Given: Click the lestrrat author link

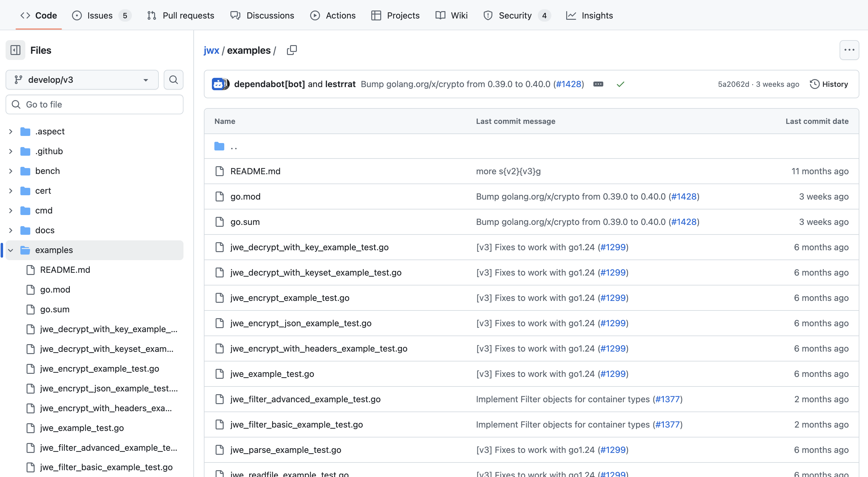Looking at the screenshot, I should pos(340,84).
